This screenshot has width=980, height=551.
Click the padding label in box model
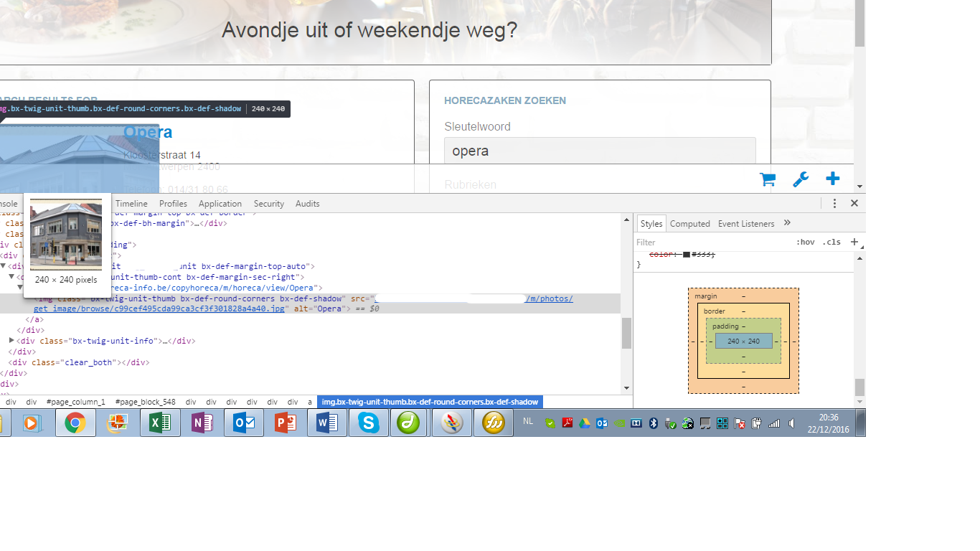pyautogui.click(x=725, y=326)
